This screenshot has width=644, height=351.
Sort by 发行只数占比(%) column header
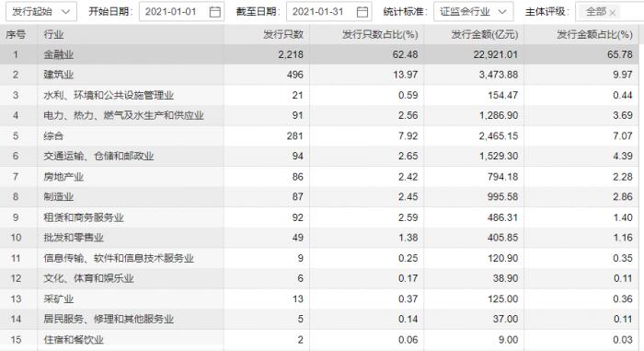coord(380,35)
